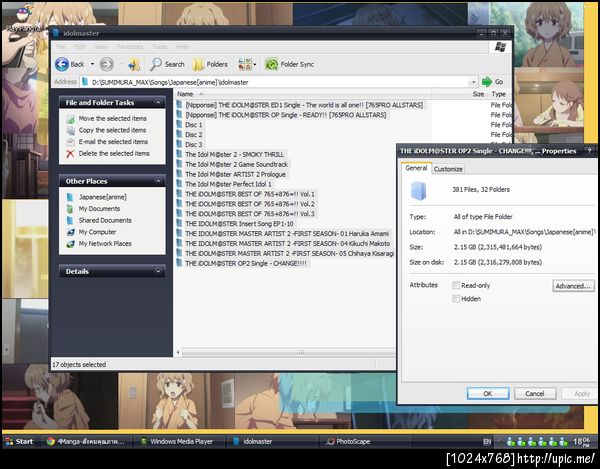The image size is (600, 469).
Task: Select The Idol M@ster 2 - SMOKY THRILL folder
Action: [235, 155]
